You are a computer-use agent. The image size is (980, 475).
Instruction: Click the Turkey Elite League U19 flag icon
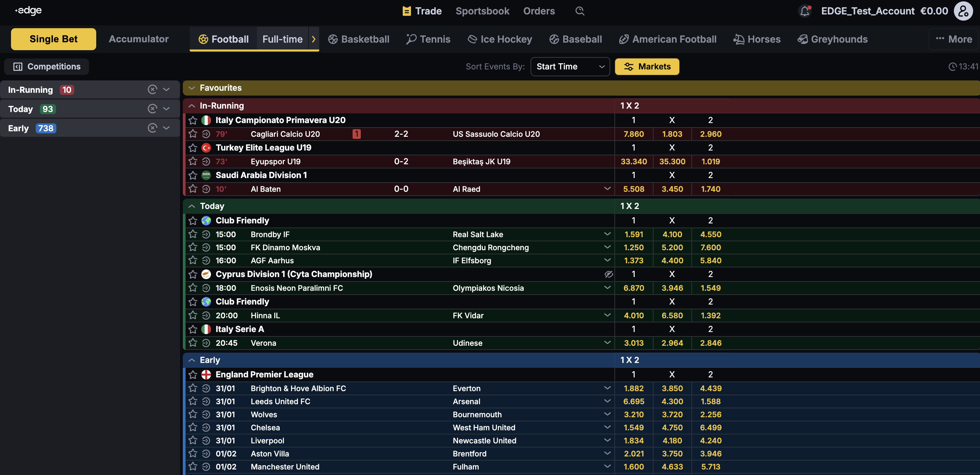pos(206,148)
